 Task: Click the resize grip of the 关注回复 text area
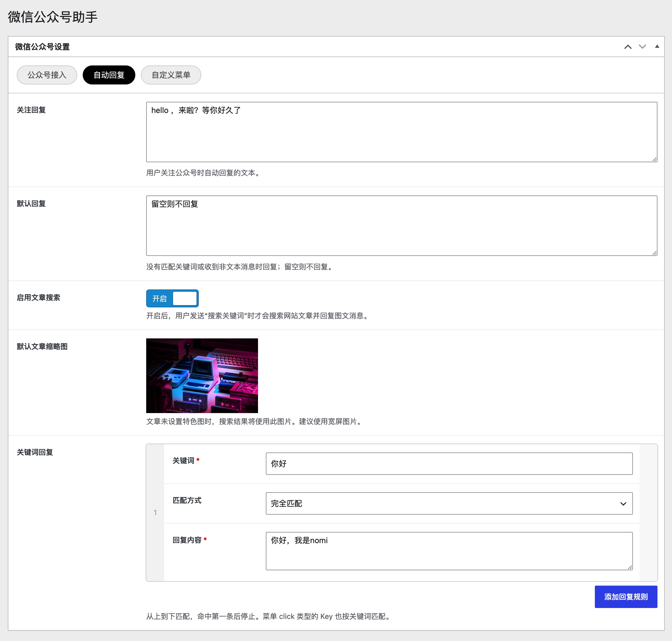pyautogui.click(x=654, y=159)
